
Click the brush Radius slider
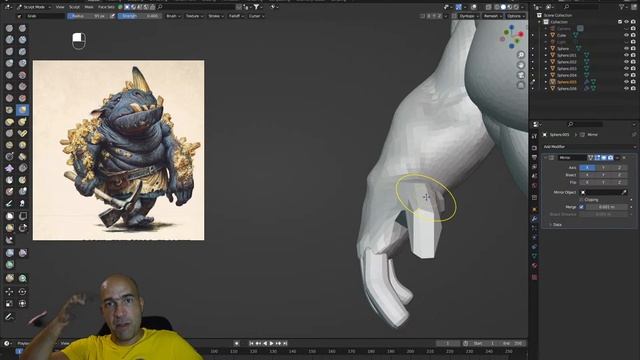[87, 16]
